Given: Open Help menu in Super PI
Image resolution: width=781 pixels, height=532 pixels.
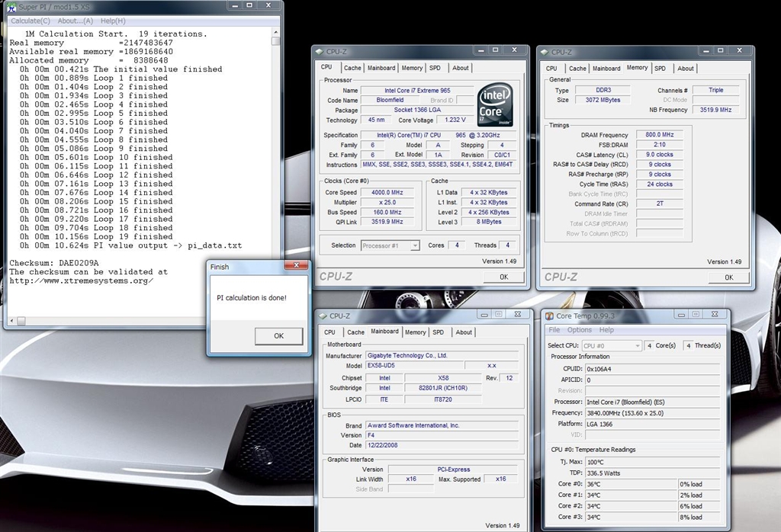Looking at the screenshot, I should [x=113, y=21].
